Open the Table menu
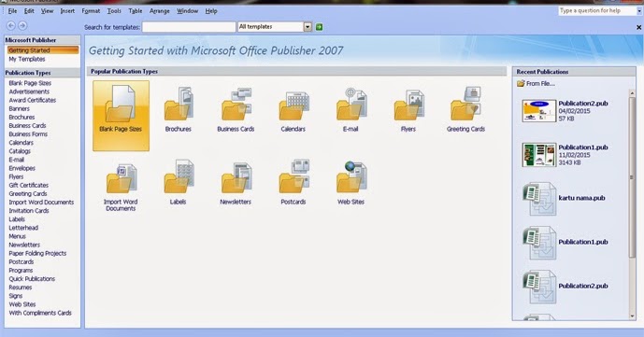This screenshot has width=644, height=337. point(136,11)
